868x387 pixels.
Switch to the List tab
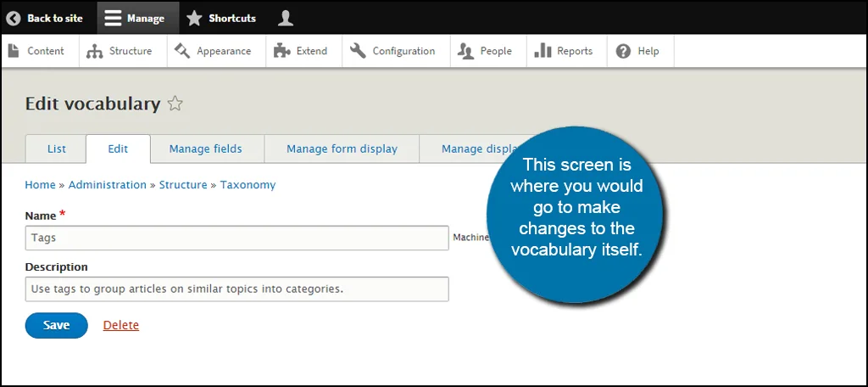pos(57,149)
